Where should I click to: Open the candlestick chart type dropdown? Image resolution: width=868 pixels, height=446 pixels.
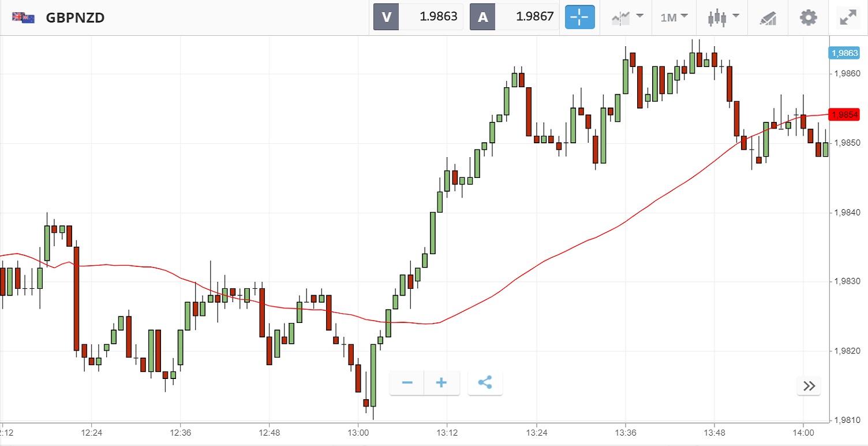pyautogui.click(x=724, y=17)
